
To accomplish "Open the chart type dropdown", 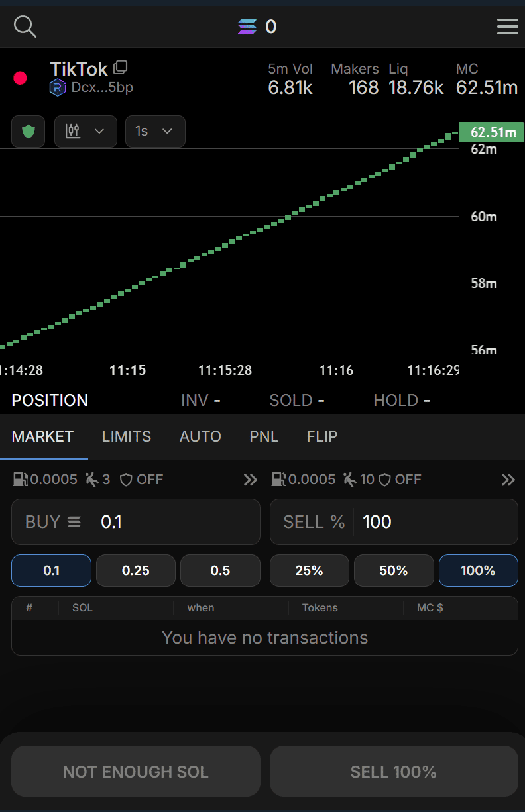I will click(x=86, y=131).
